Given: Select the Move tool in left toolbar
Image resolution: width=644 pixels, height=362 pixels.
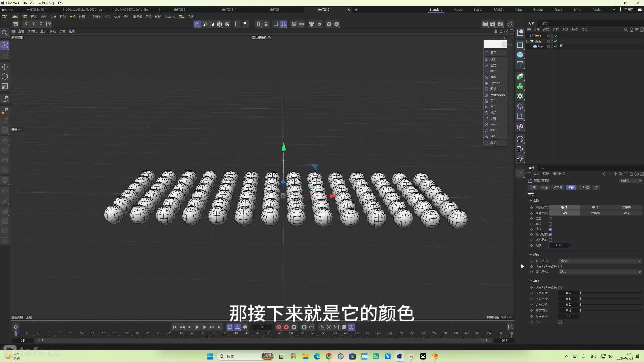Looking at the screenshot, I should click(x=5, y=67).
